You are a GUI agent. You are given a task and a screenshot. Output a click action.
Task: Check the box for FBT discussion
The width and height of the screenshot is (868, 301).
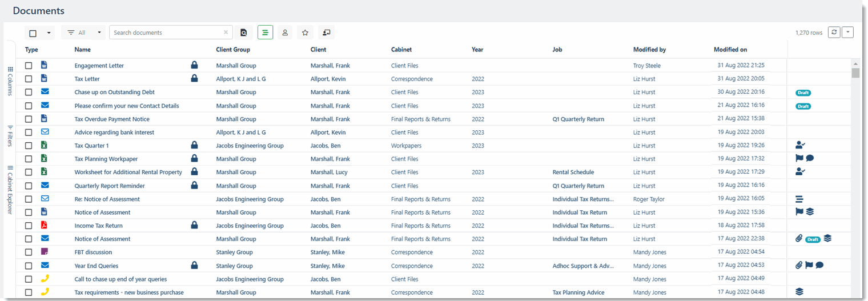click(29, 252)
